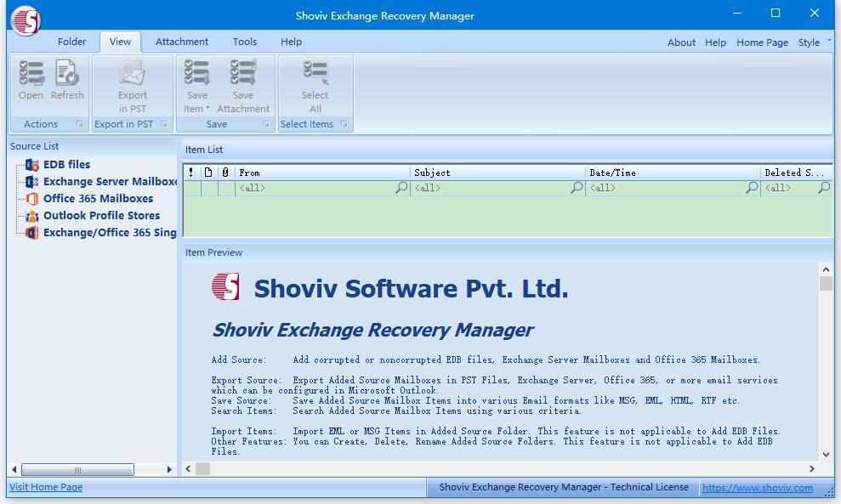Sort by the Deleted Status column header

pyautogui.click(x=797, y=173)
